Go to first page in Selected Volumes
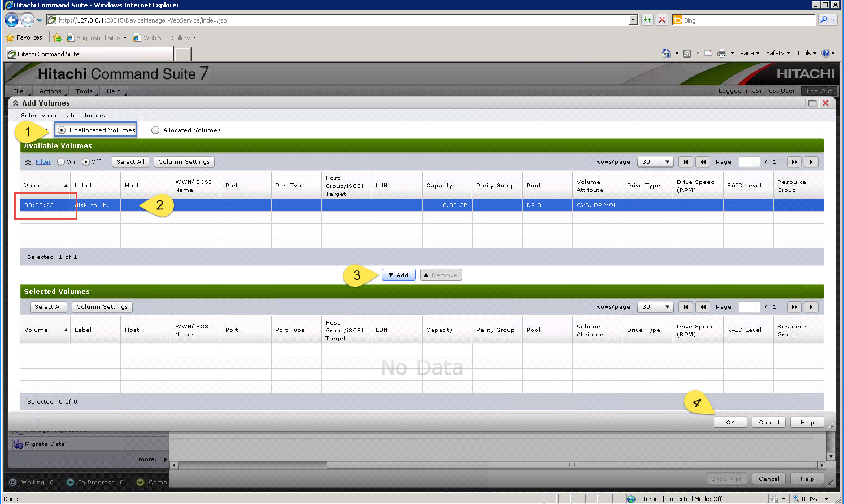844x504 pixels. (686, 306)
